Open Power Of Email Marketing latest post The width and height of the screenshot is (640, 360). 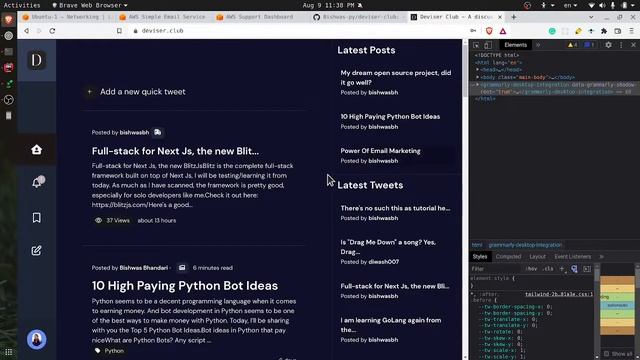(x=380, y=151)
